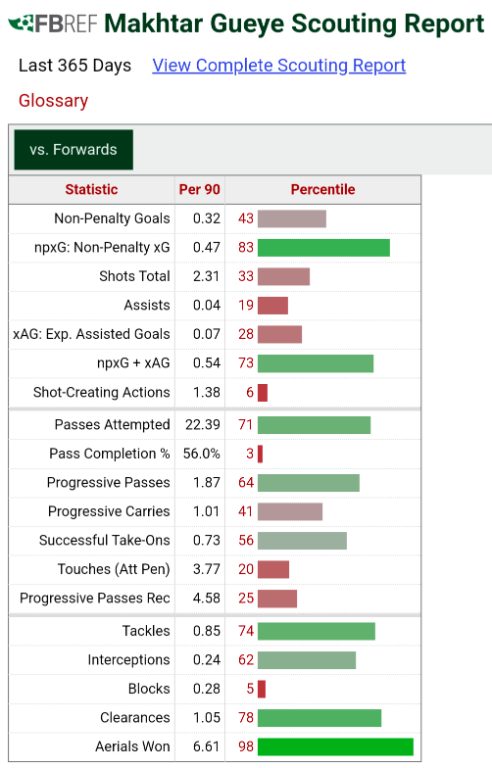Click the Clearances statistic label

point(135,718)
